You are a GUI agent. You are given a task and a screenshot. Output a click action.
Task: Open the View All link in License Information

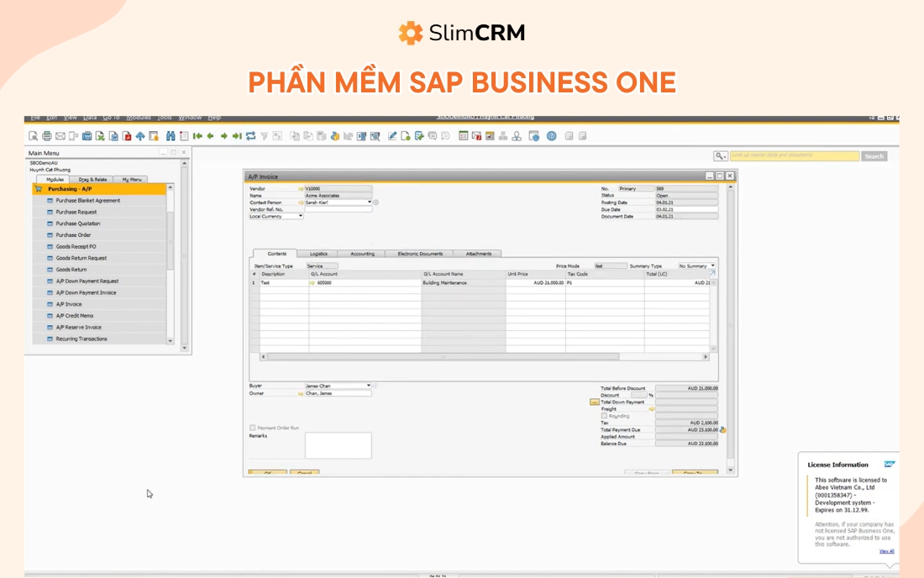pyautogui.click(x=887, y=551)
